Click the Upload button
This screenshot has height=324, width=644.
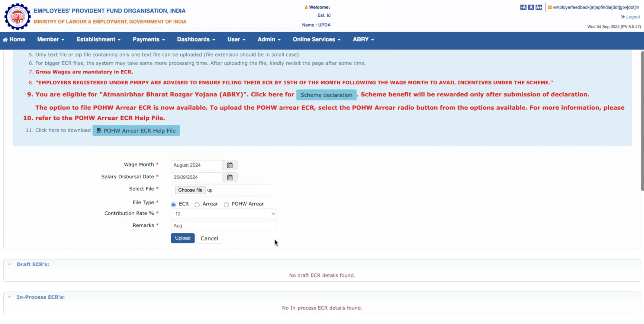tap(183, 238)
